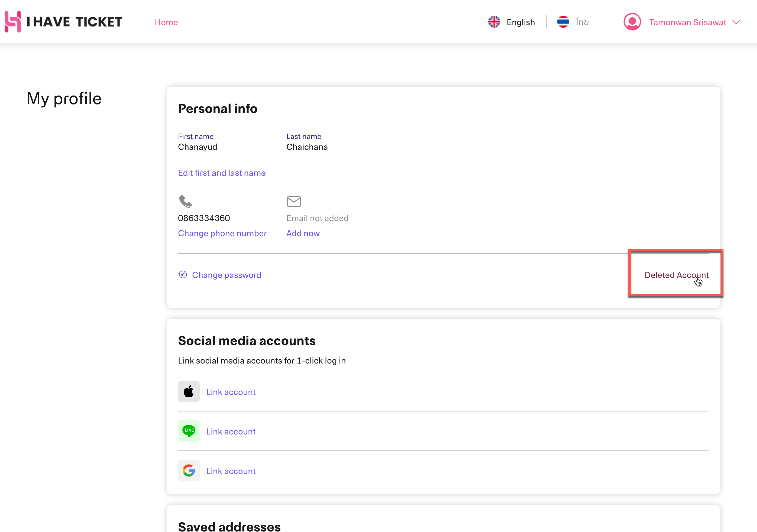Click the My profile title
This screenshot has width=757, height=532.
point(64,99)
